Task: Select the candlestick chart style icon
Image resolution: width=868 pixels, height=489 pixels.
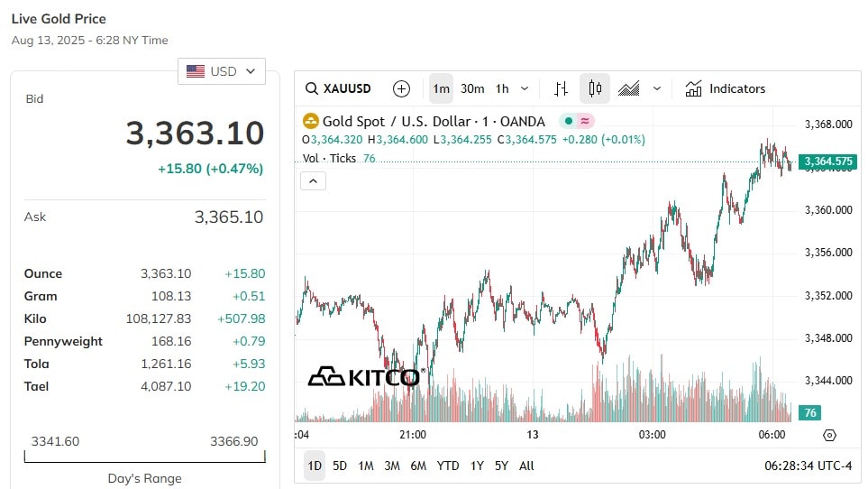Action: coord(595,88)
